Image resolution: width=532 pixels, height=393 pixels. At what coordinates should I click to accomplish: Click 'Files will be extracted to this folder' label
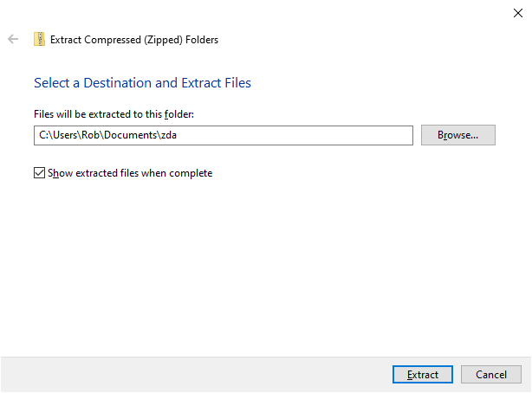113,113
